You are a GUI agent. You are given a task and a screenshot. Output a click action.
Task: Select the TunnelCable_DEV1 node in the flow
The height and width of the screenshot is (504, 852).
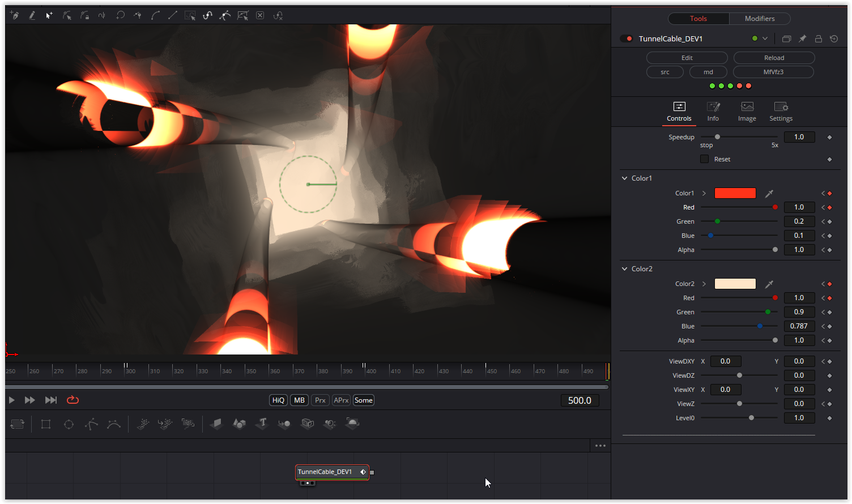pyautogui.click(x=332, y=472)
